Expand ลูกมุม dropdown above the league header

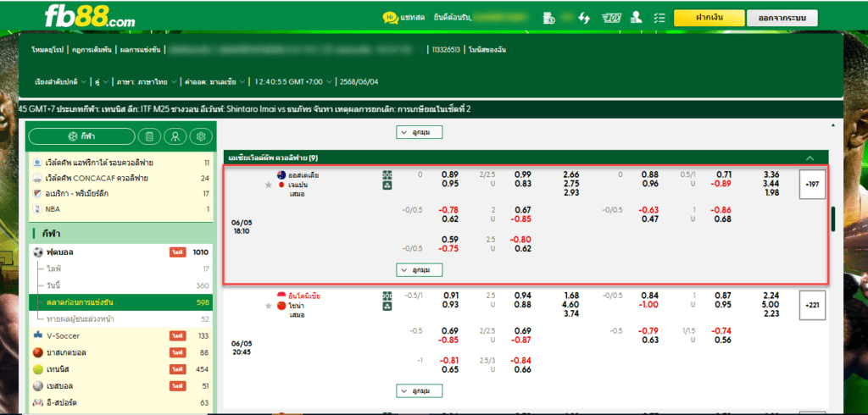(420, 133)
